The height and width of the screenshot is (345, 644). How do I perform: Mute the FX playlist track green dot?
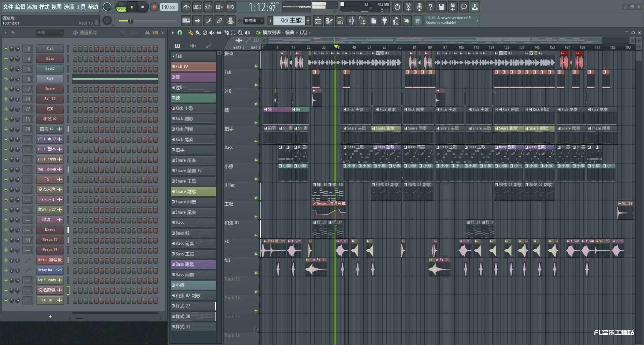(x=256, y=254)
